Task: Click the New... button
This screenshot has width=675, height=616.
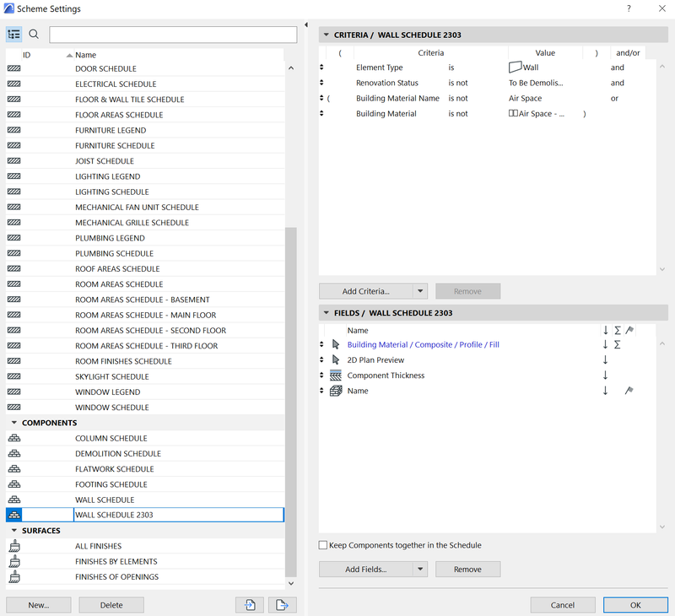Action: [39, 605]
